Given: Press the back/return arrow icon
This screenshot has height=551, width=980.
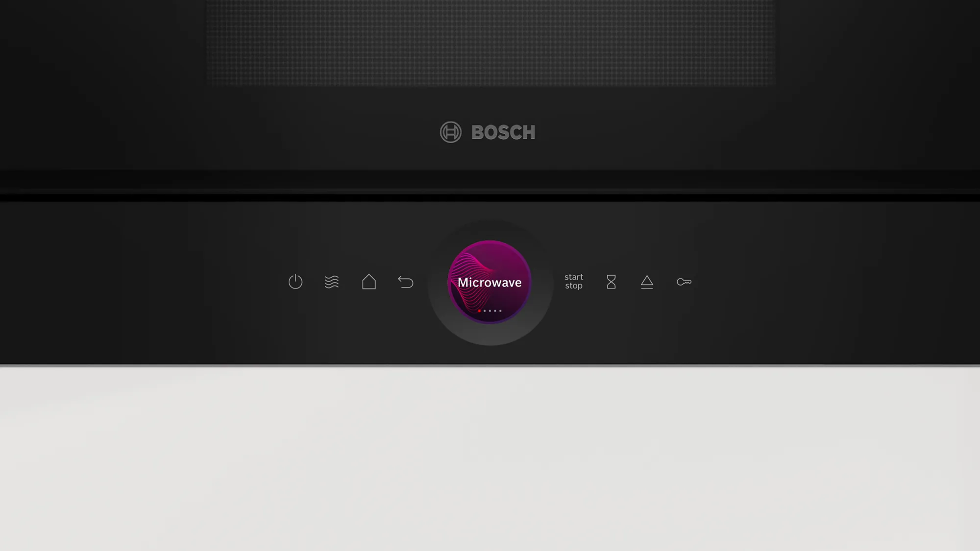Looking at the screenshot, I should [x=405, y=281].
